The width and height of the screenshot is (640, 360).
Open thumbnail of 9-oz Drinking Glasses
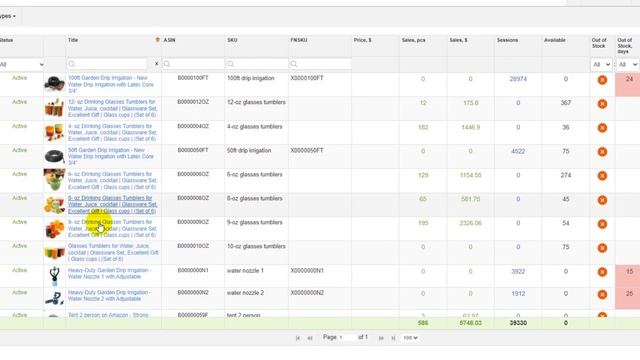coord(54,229)
